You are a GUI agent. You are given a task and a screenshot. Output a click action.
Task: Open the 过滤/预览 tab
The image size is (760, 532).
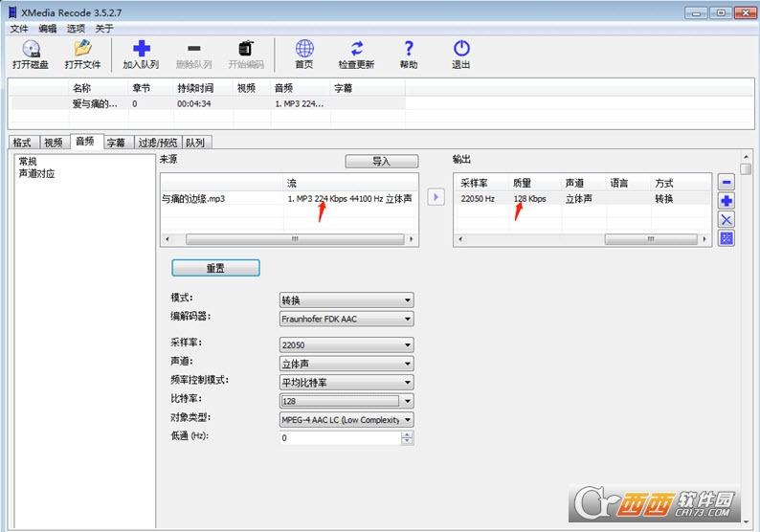tap(158, 143)
